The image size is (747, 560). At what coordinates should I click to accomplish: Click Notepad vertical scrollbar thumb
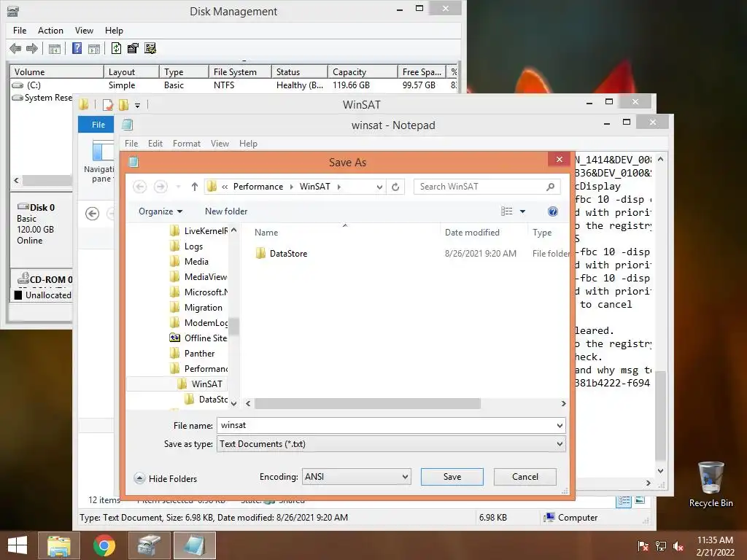coord(660,415)
